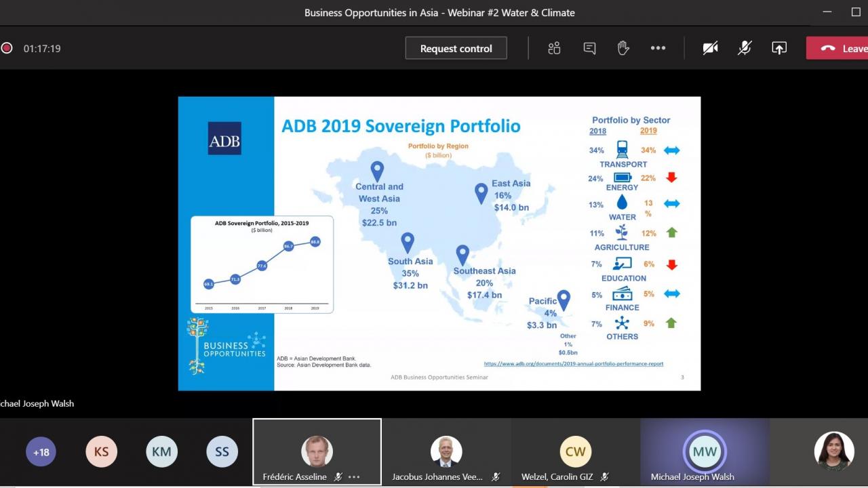Image resolution: width=868 pixels, height=488 pixels.
Task: Open the meeting chat icon
Action: tap(589, 48)
